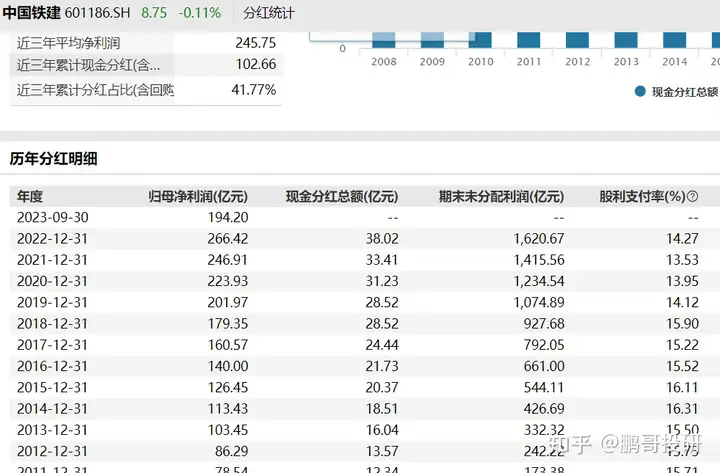The width and height of the screenshot is (720, 473).
Task: Click the 2020-12-31 row date
Action: point(52,281)
